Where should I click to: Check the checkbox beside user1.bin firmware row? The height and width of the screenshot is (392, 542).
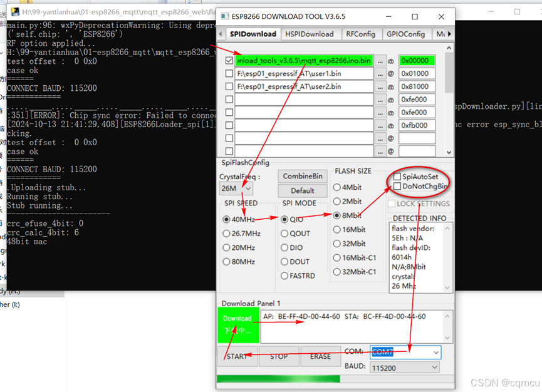[228, 74]
